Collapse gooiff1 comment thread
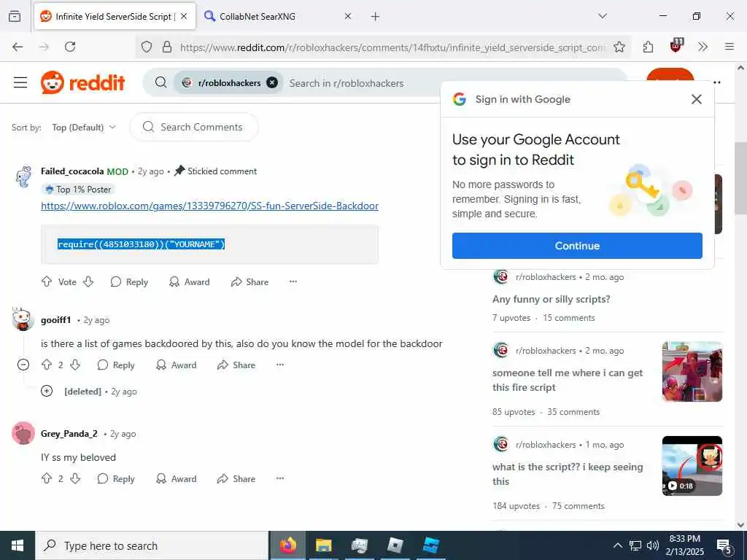This screenshot has width=747, height=560. pos(23,365)
